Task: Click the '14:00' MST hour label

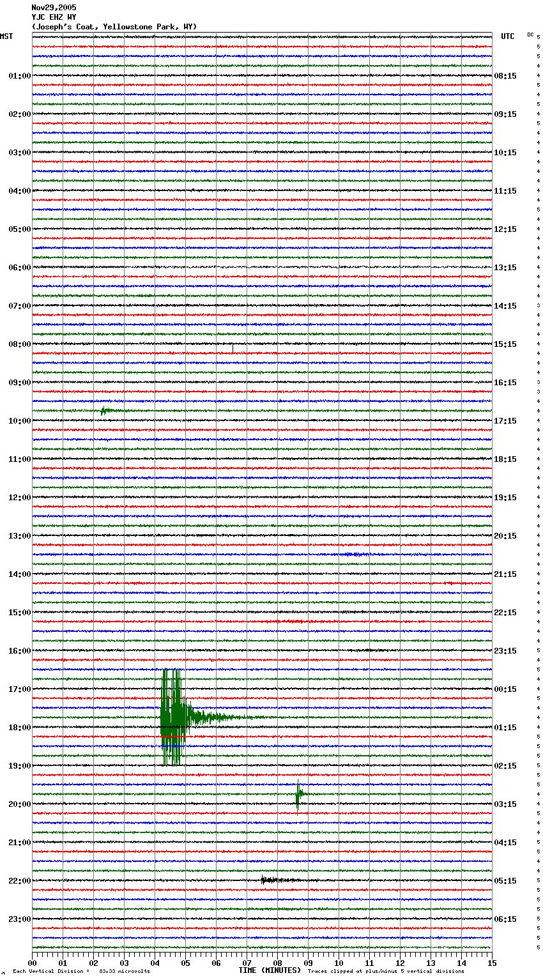Action: (19, 574)
